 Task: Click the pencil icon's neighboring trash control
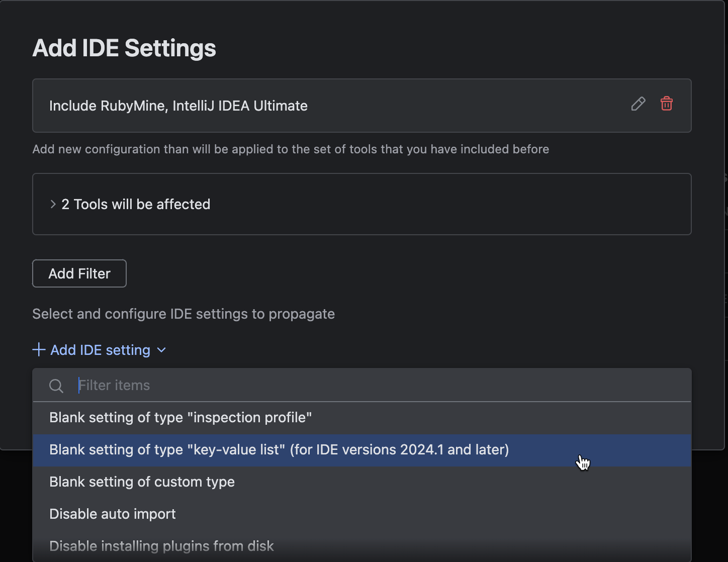666,104
